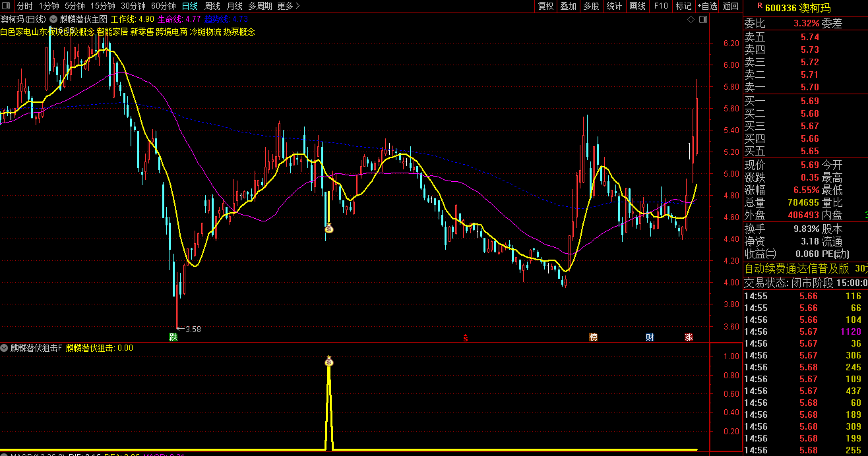Click the red 涨 event marker
Image resolution: width=868 pixels, height=456 pixels.
(x=689, y=337)
